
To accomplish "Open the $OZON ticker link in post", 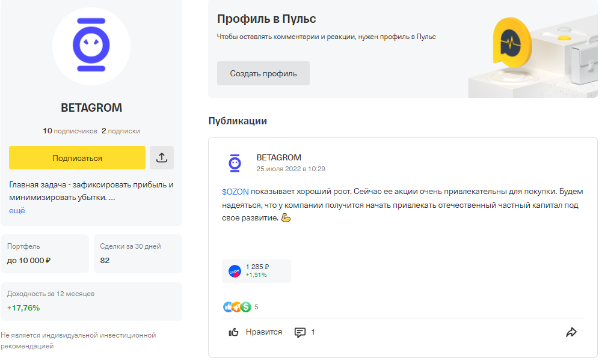I will point(235,192).
